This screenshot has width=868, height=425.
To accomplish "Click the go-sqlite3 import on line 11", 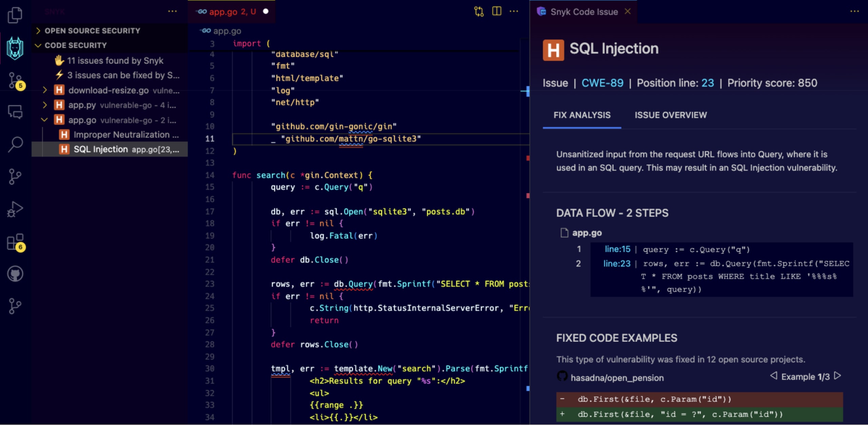I will [351, 139].
